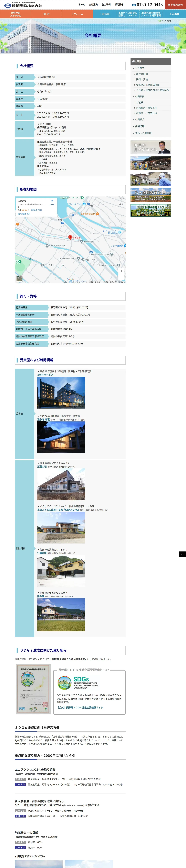Viewport: 186px width, 868px height.
Task: Select the リフォーム navigation tab
Action: click(x=77, y=14)
